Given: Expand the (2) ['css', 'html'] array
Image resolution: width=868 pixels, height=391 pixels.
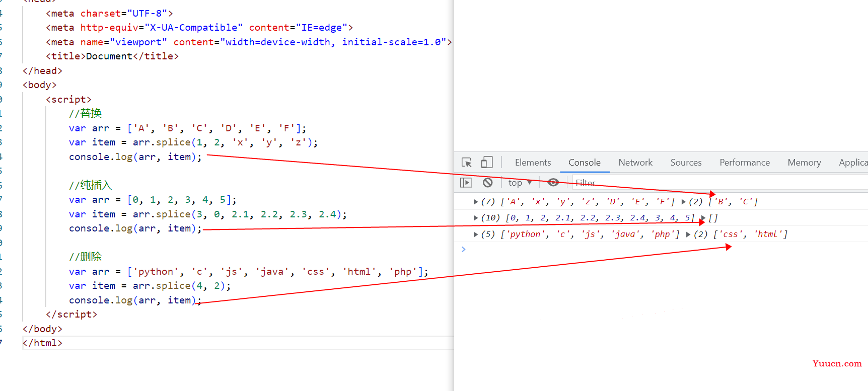Looking at the screenshot, I should pos(688,234).
